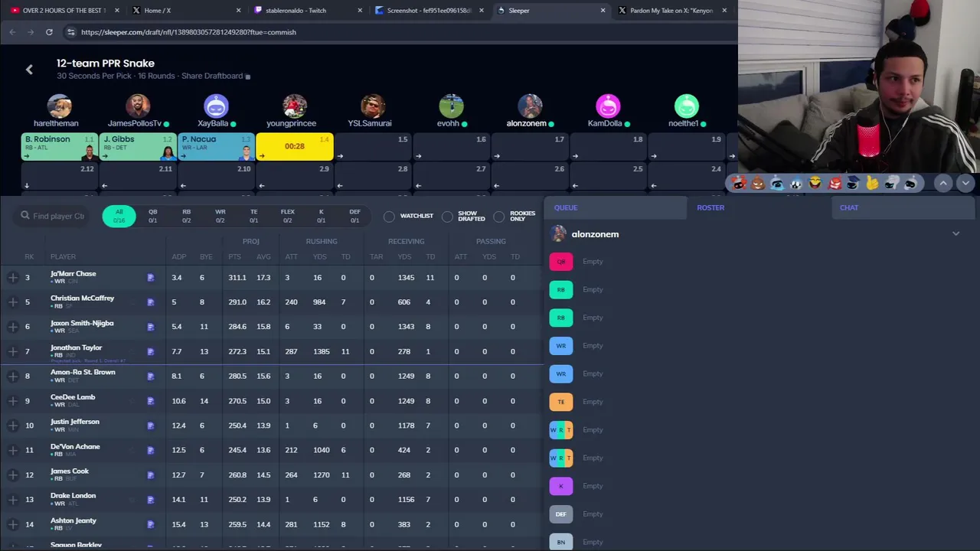Send the laughing-crying emoji reaction
Image resolution: width=980 pixels, height=551 pixels.
coord(815,184)
